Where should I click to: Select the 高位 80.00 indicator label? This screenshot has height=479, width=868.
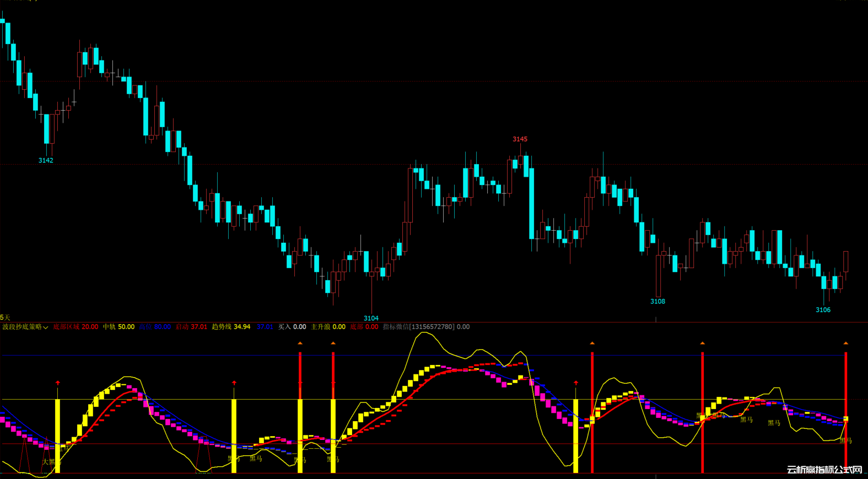click(155, 327)
